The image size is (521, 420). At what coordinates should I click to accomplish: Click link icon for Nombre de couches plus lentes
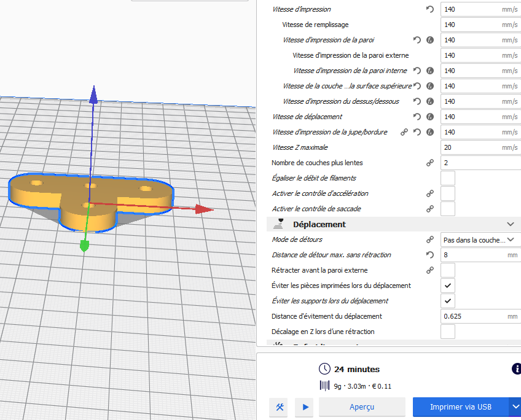[x=430, y=163]
